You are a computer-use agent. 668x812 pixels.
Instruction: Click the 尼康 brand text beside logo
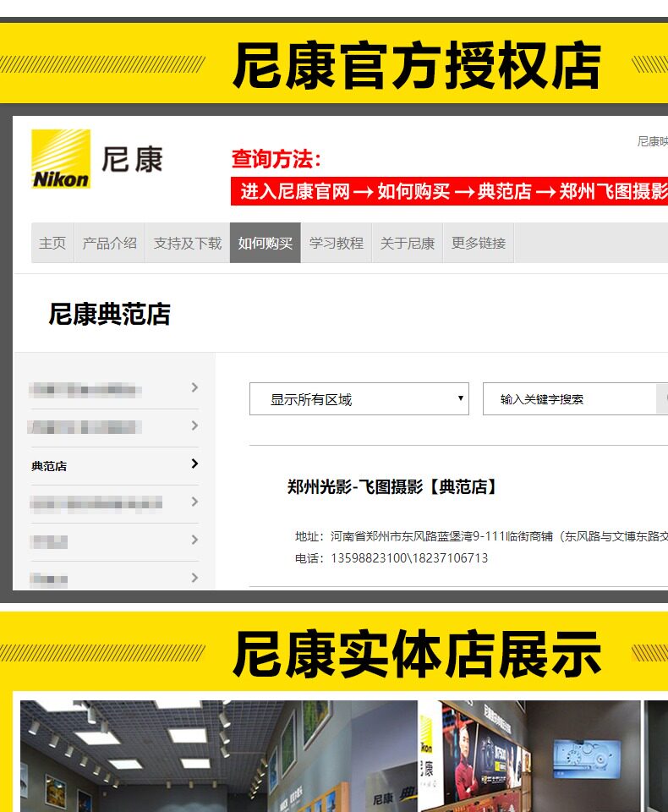pos(133,160)
